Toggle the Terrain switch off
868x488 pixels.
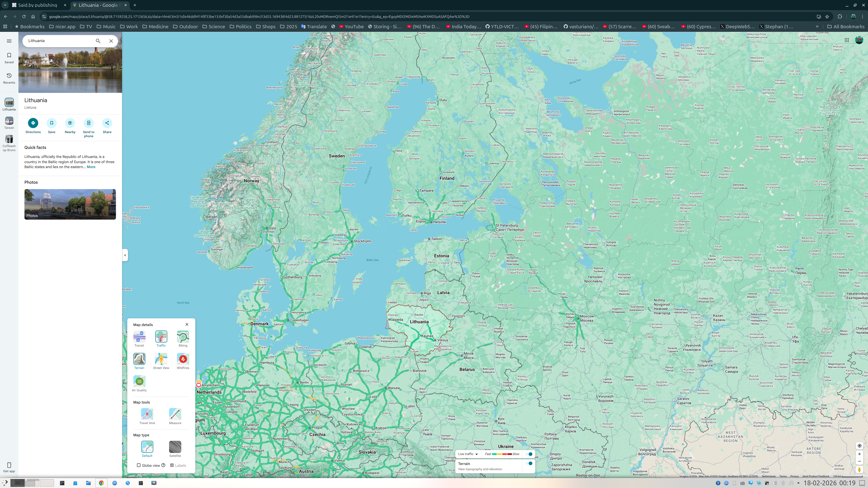(x=529, y=463)
